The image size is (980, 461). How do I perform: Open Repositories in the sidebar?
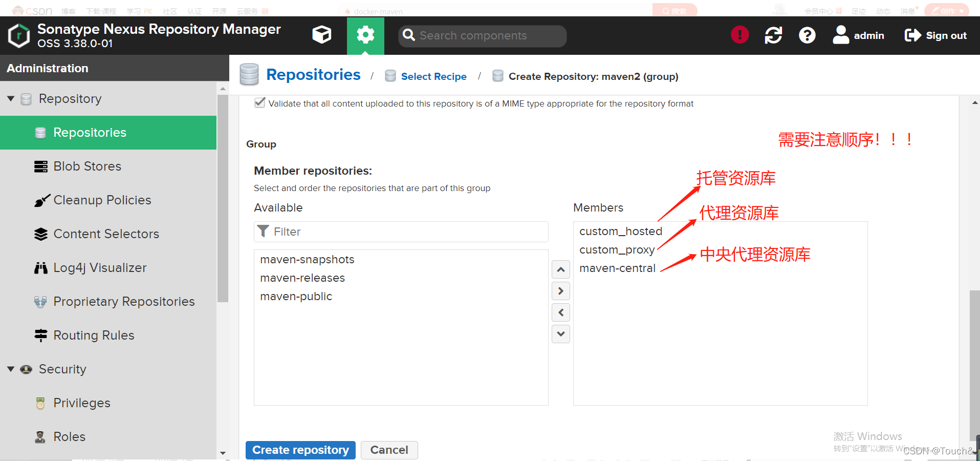click(108, 133)
